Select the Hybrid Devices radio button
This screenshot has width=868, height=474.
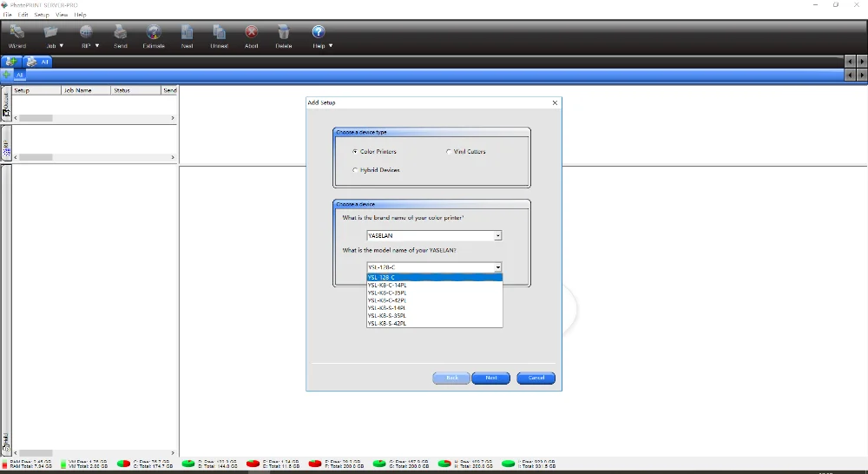tap(355, 170)
